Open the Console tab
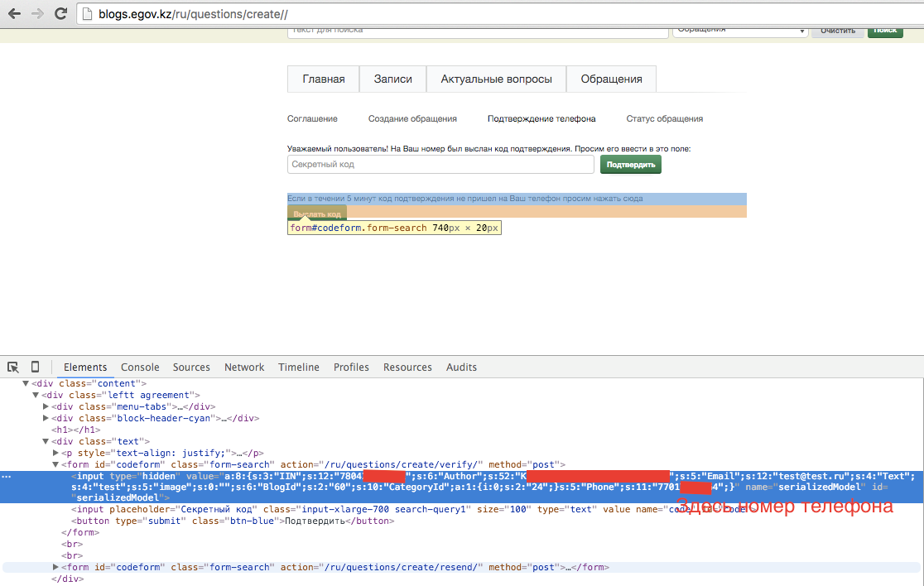This screenshot has height=586, width=924. (x=140, y=367)
